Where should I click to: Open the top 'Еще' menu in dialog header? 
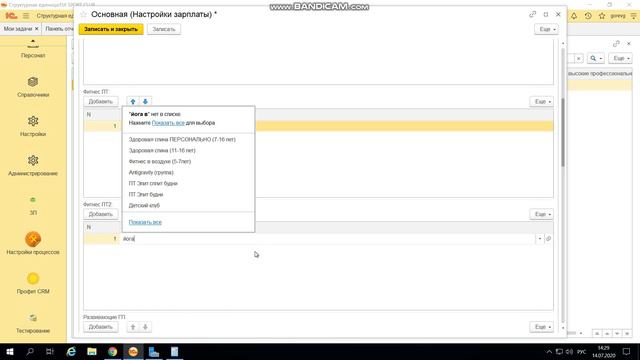point(546,29)
